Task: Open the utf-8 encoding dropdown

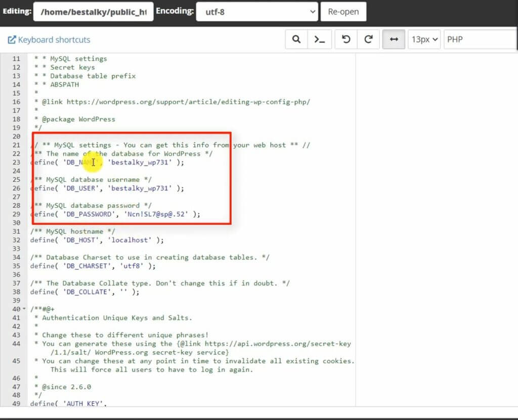Action: click(257, 12)
